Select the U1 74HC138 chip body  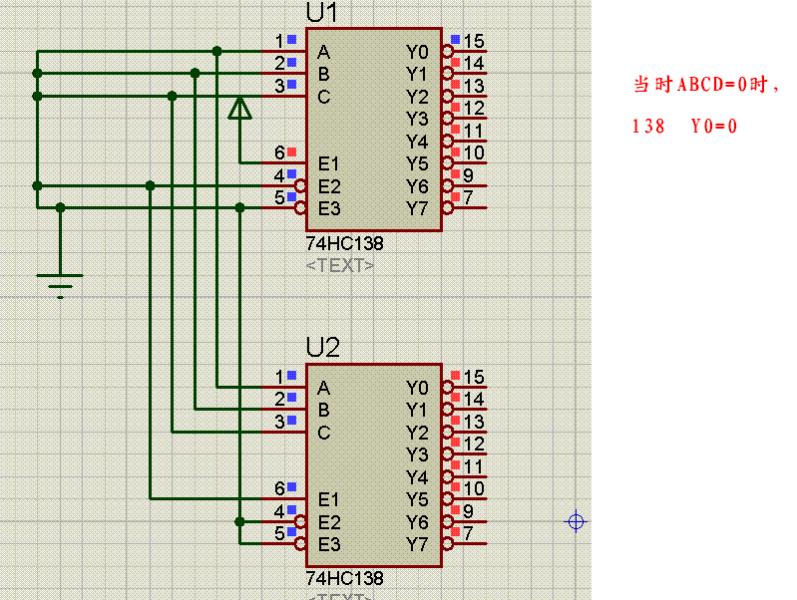tap(373, 130)
